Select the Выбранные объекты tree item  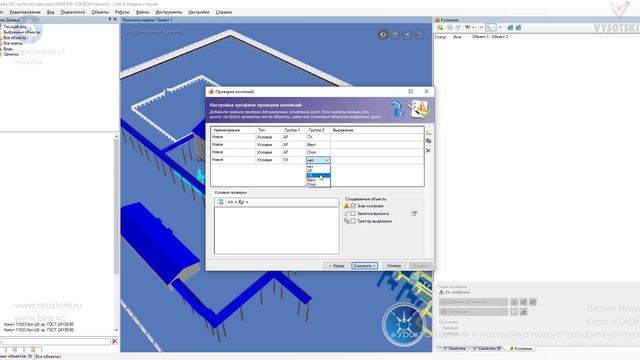[x=22, y=32]
